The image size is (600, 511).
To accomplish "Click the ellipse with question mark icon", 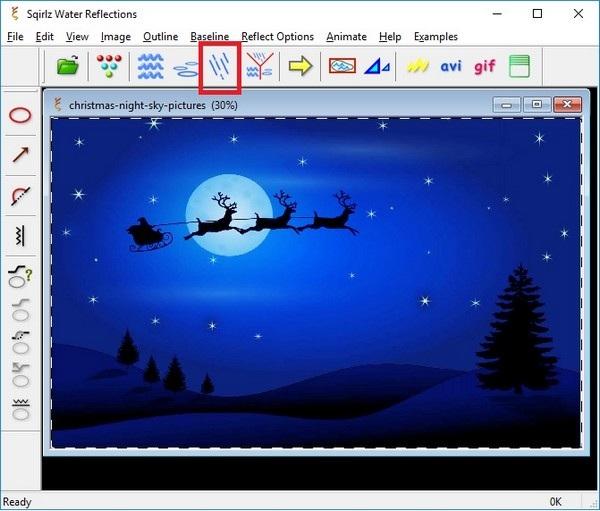I will 20,277.
